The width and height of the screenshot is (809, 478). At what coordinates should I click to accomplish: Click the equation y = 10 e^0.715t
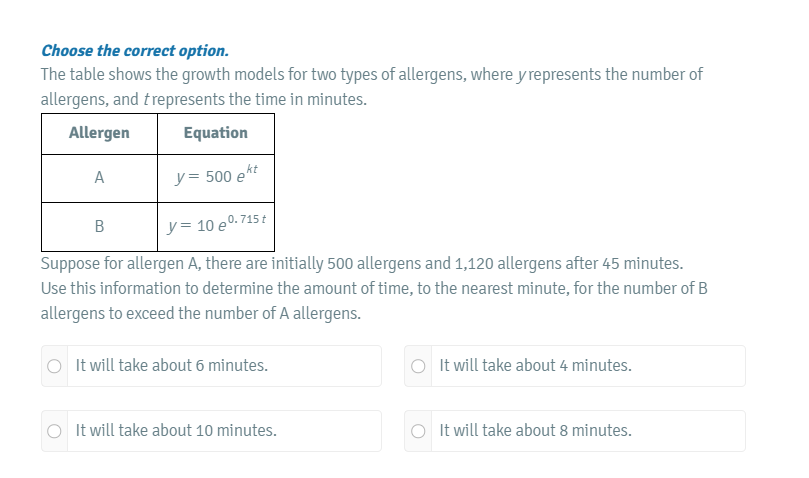click(217, 224)
